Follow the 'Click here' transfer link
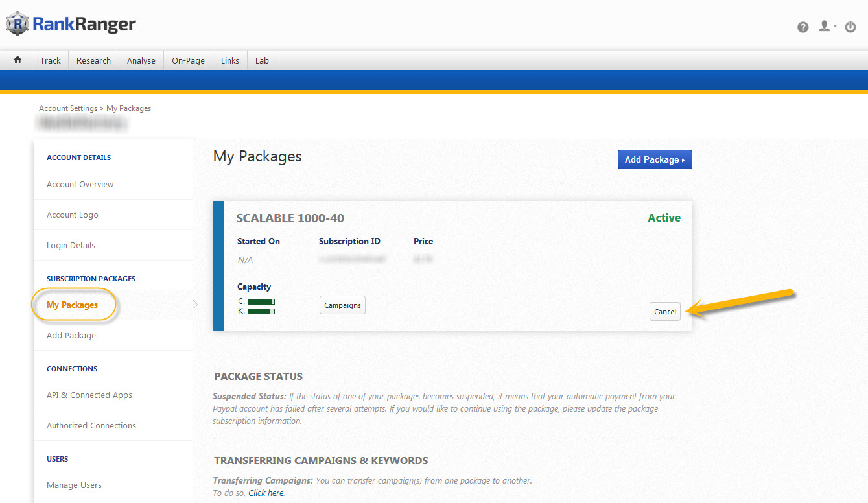 [266, 493]
